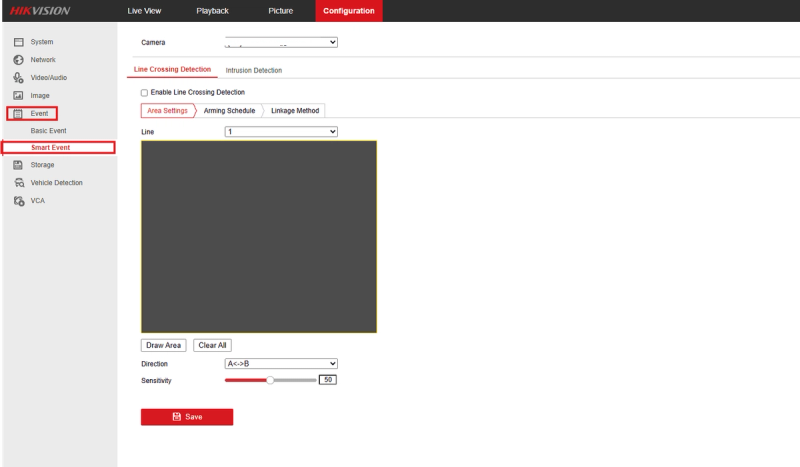Open the Vehicle Detection menu label
800x467 pixels.
(57, 183)
